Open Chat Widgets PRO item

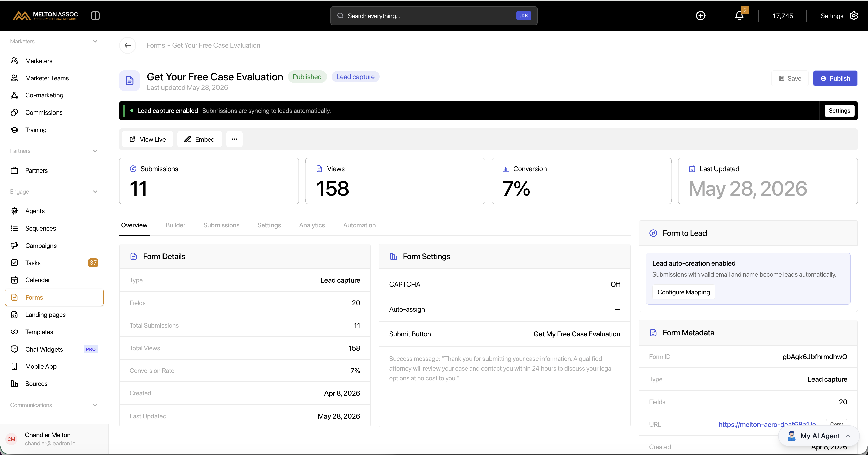[55, 349]
